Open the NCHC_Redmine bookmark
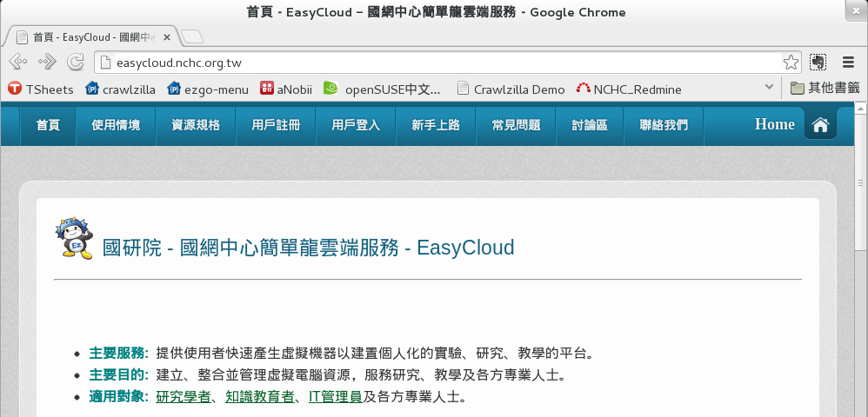 coord(629,89)
